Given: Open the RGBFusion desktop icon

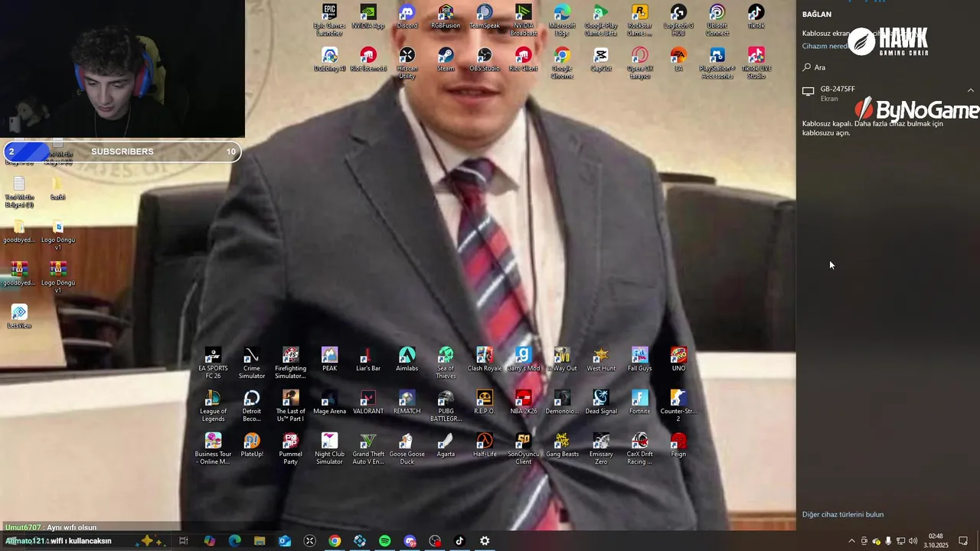Looking at the screenshot, I should (x=446, y=17).
